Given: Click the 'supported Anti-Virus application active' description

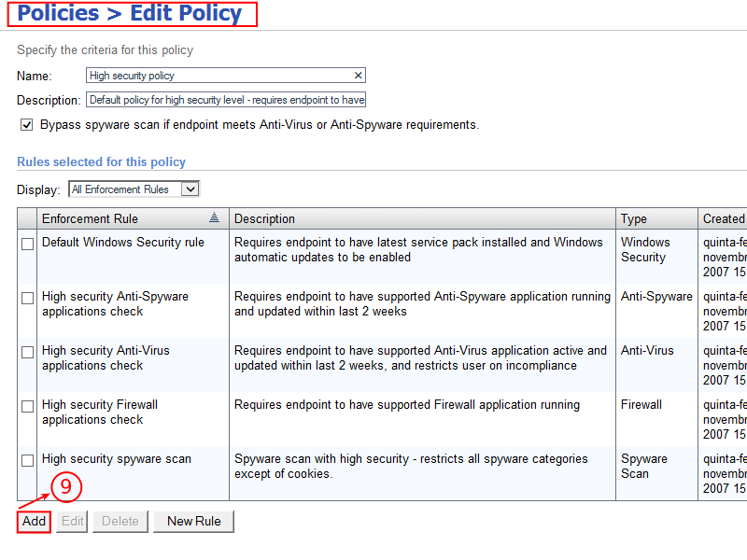Looking at the screenshot, I should [421, 358].
